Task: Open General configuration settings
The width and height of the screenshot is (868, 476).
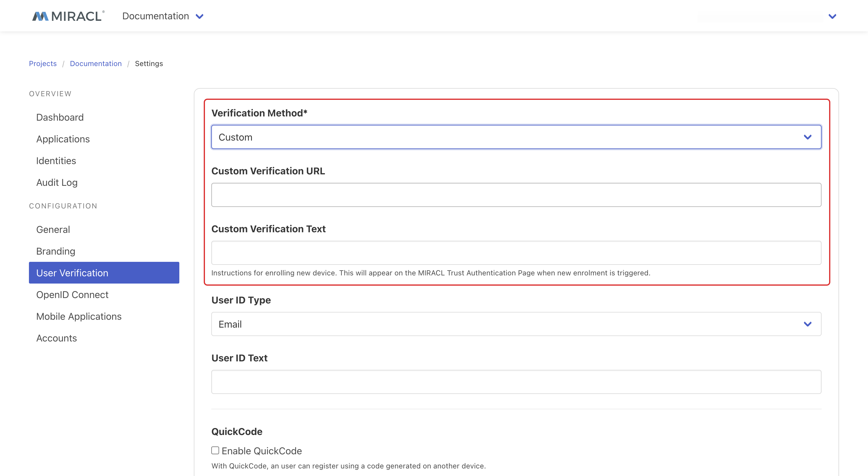Action: (x=53, y=229)
